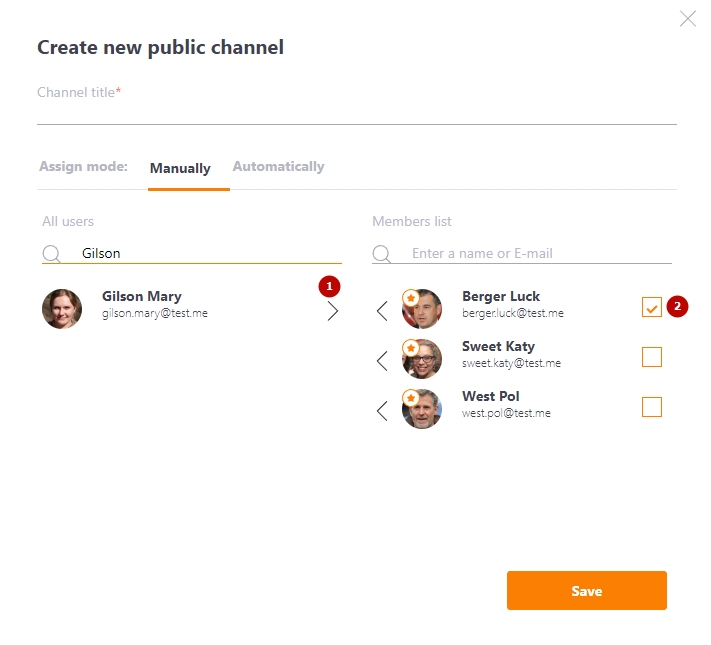Click Berger Luck's star-badged avatar
711x645 pixels.
[x=422, y=309]
